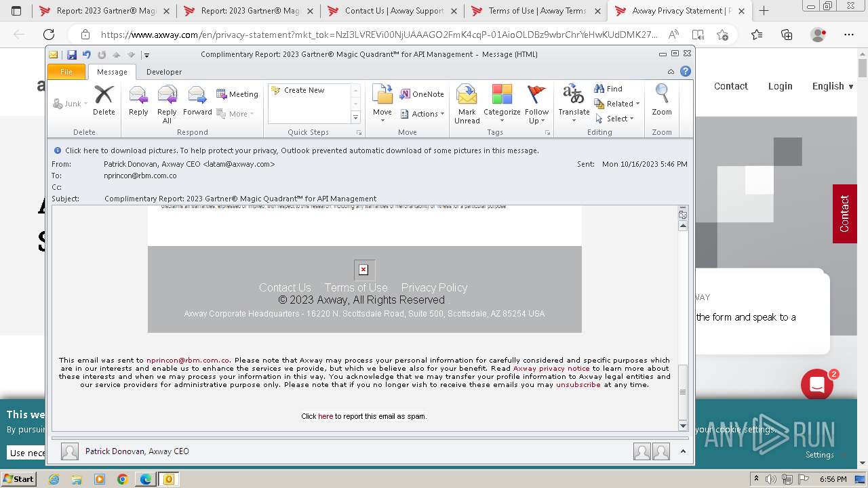
Task: Open the English language dropdown on webpage
Action: click(833, 86)
